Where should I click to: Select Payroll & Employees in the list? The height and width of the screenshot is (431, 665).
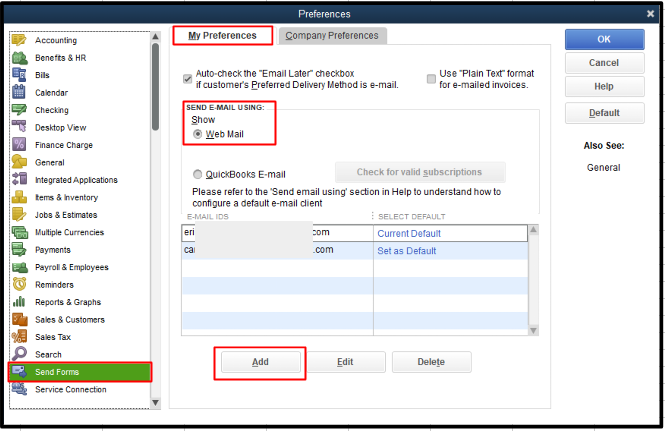coord(72,267)
